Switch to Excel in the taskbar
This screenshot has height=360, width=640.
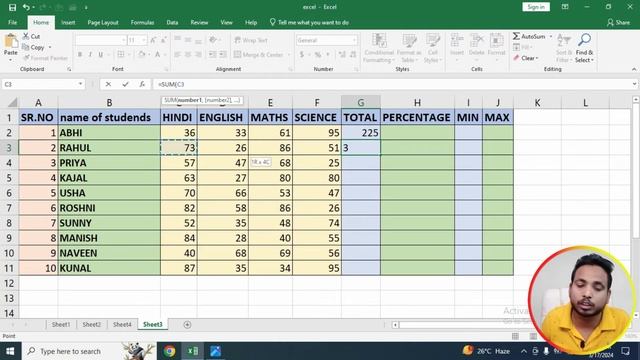tap(193, 351)
